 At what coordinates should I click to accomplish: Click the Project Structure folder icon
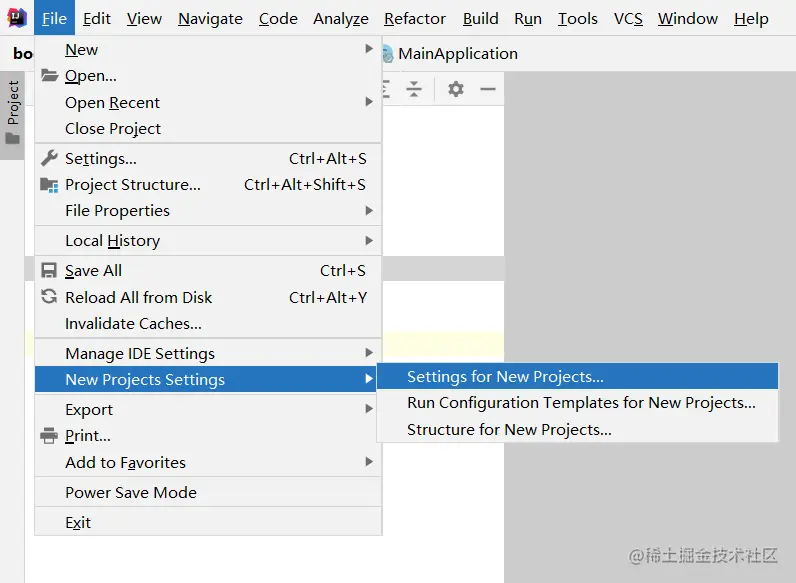(49, 185)
